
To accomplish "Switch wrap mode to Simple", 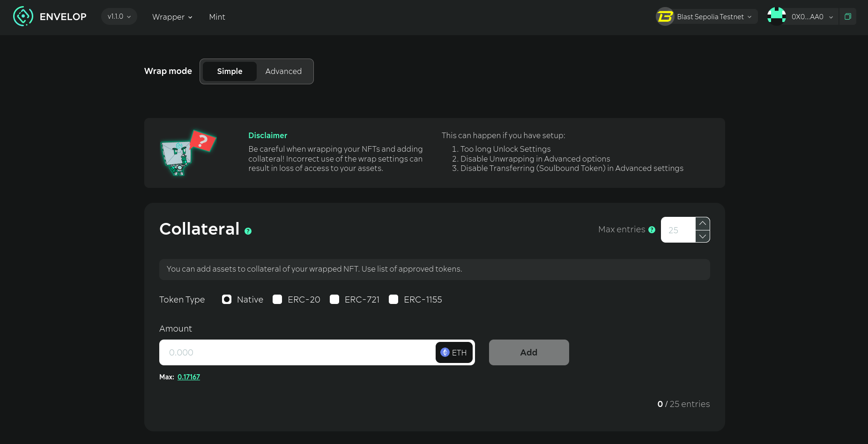I will [x=230, y=71].
